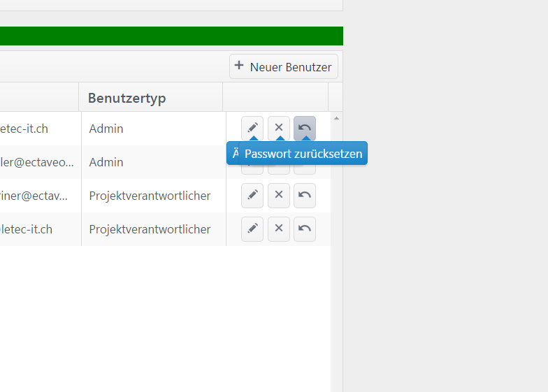Sort by the Benutzertyp column header
548x392 pixels.
(127, 98)
